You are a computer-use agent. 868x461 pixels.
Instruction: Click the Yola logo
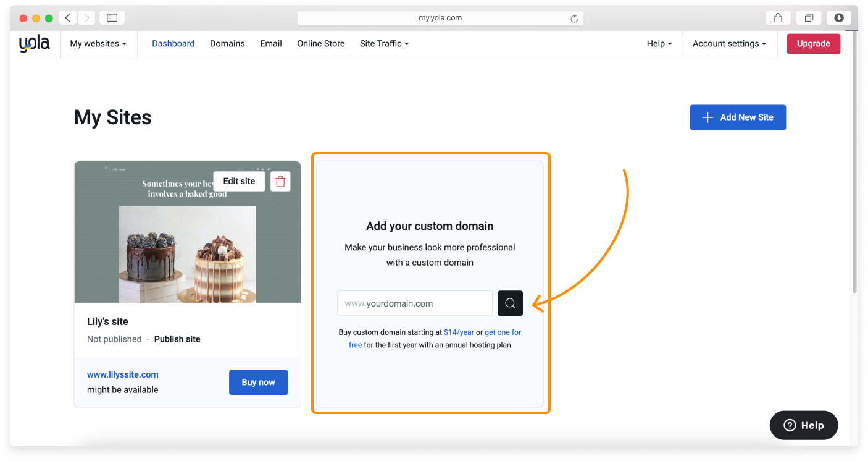(34, 43)
